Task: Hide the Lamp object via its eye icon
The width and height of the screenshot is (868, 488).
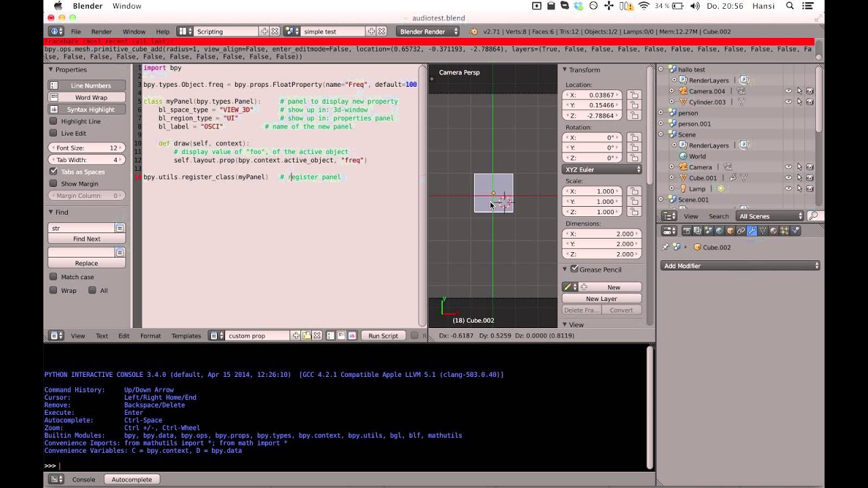Action: [788, 188]
